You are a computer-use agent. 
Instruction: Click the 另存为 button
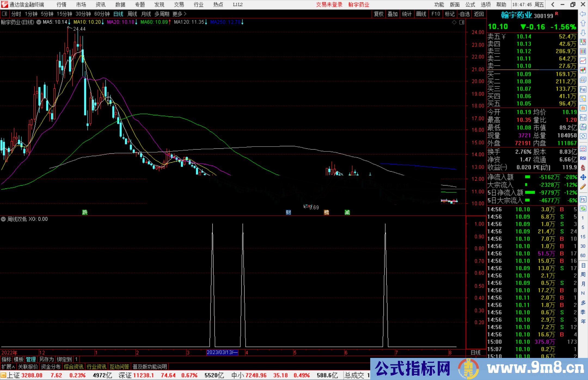47,359
